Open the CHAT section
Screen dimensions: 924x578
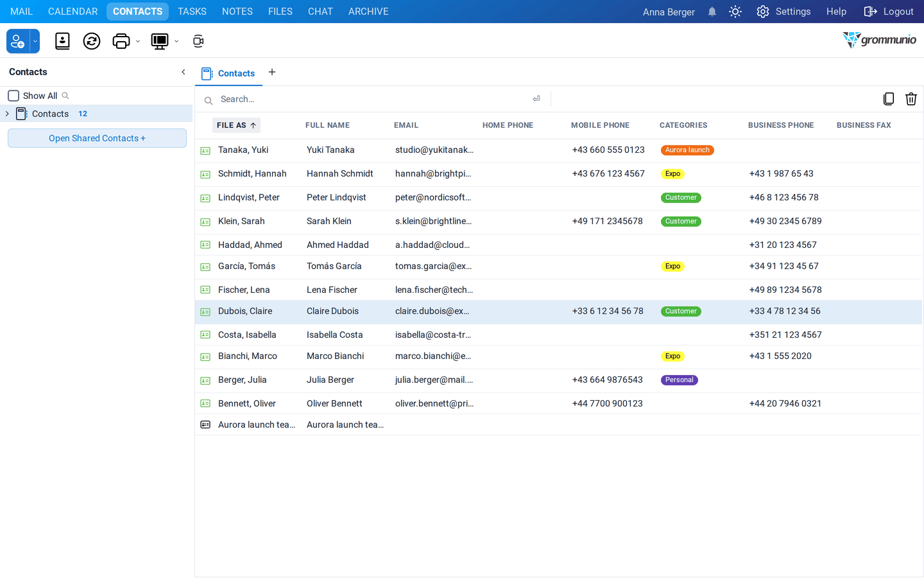(320, 12)
